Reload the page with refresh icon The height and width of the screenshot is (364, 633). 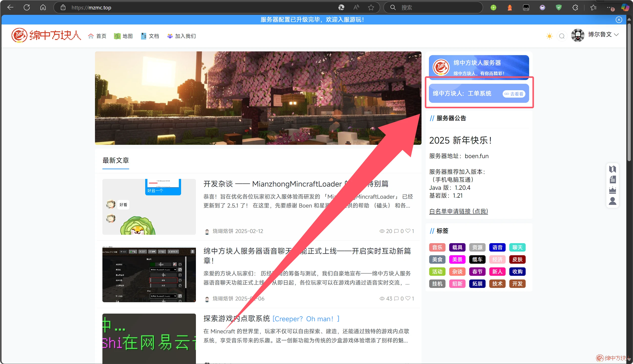pos(27,7)
